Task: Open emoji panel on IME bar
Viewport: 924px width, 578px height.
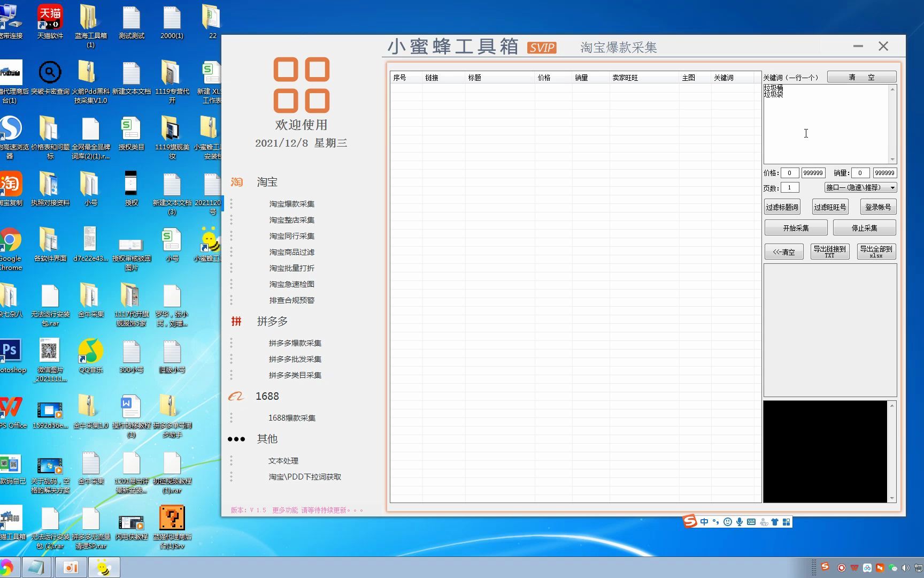Action: pyautogui.click(x=727, y=522)
